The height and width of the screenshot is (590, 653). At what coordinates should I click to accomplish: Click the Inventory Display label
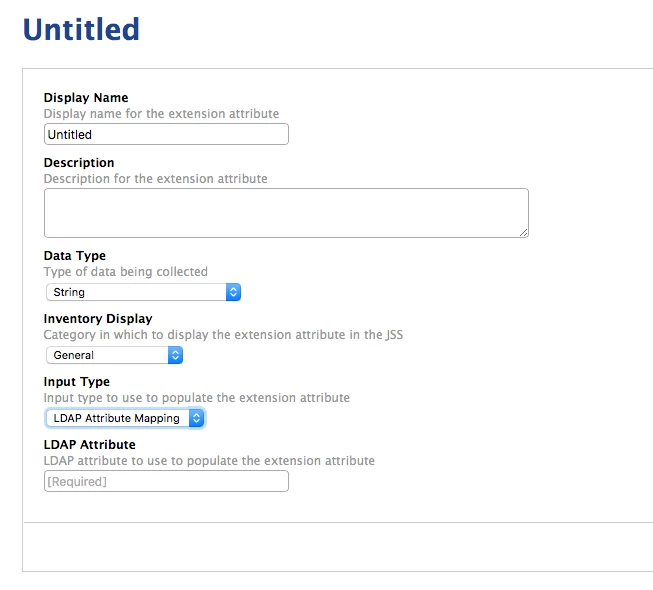pyautogui.click(x=98, y=319)
